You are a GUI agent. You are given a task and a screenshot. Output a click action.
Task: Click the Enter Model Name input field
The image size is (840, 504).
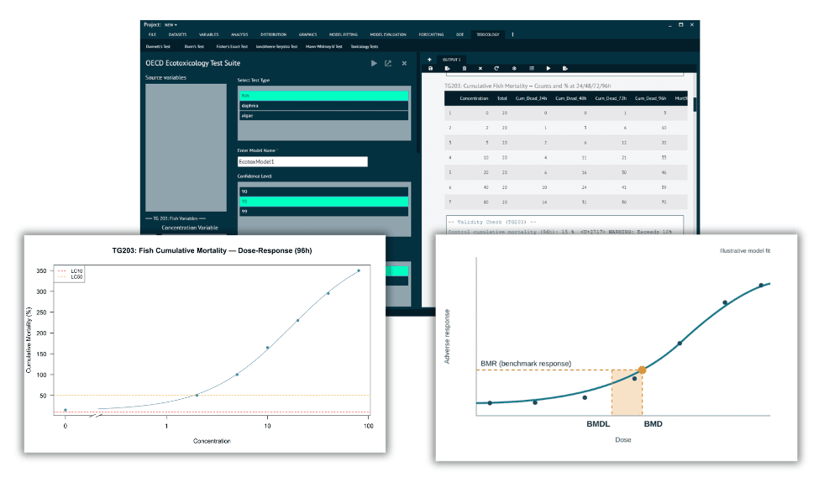click(x=302, y=161)
